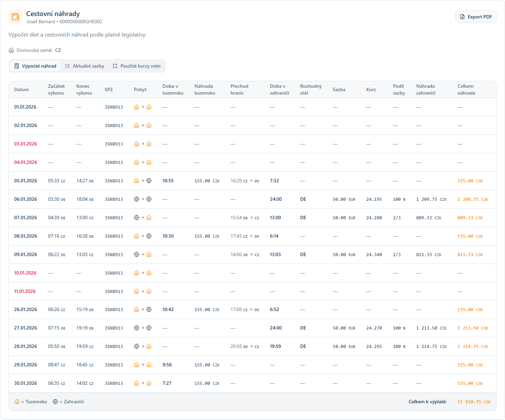Click the first globe icon in 06.01.2026 row
The image size is (505, 420).
click(137, 199)
